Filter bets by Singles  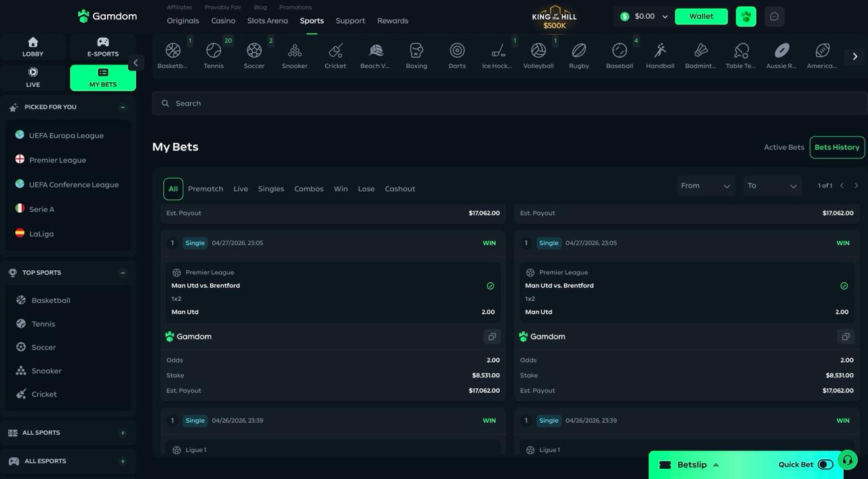(271, 189)
